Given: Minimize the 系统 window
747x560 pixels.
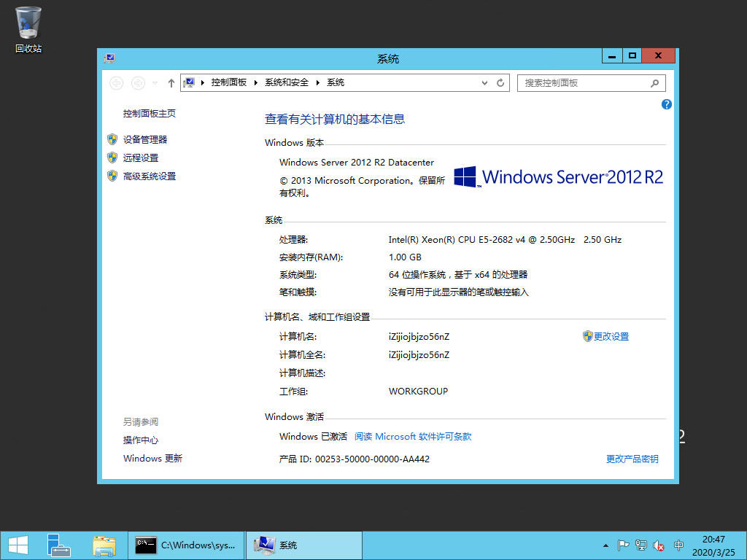Looking at the screenshot, I should 612,55.
